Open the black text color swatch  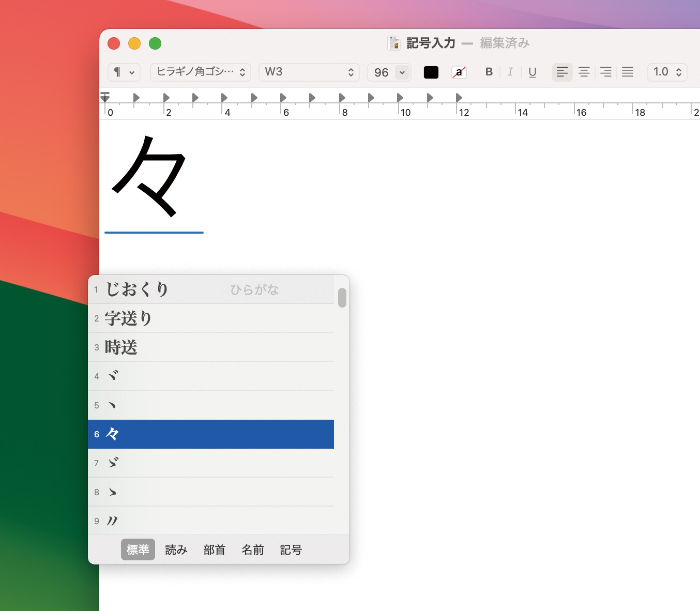(431, 72)
